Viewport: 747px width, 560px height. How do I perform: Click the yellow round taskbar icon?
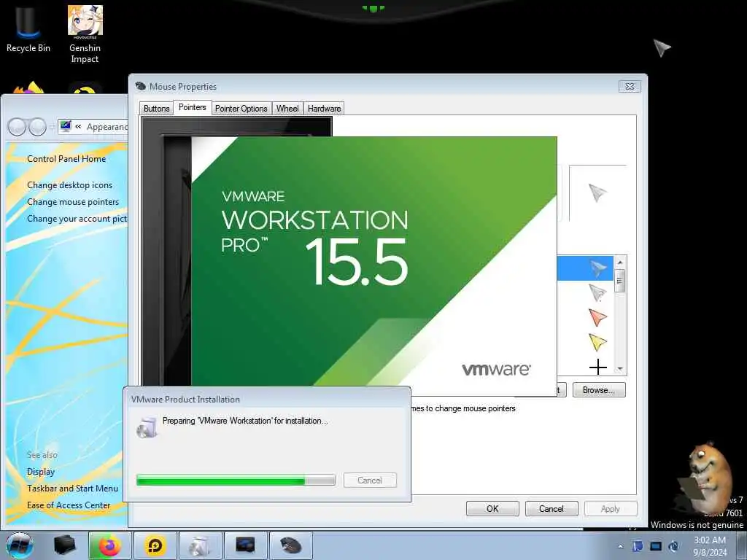(155, 545)
